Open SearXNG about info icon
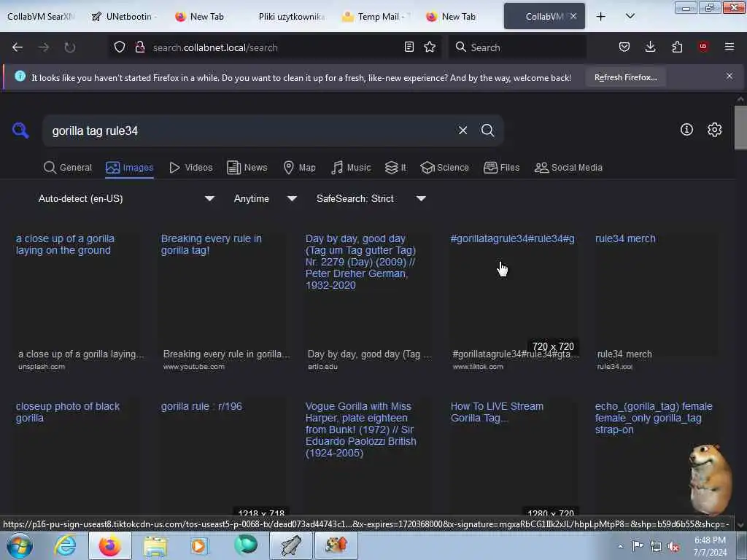The height and width of the screenshot is (560, 747). coord(686,130)
